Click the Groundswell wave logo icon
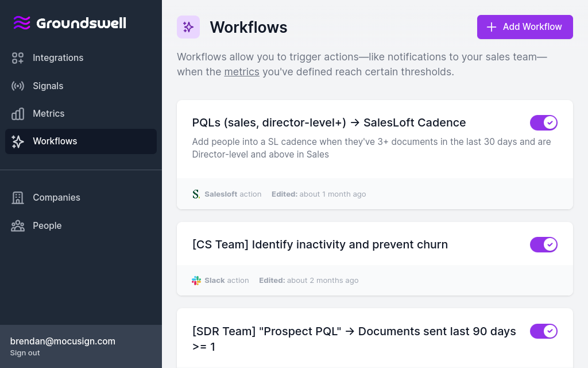Screen dimensions: 588x368 coord(22,23)
